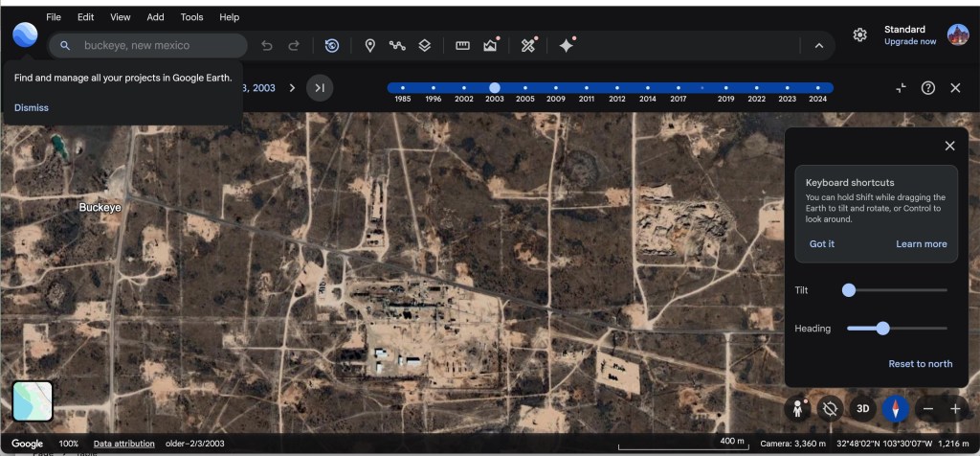Select the Draw path or polygon tool
This screenshot has width=980, height=456.
397,45
